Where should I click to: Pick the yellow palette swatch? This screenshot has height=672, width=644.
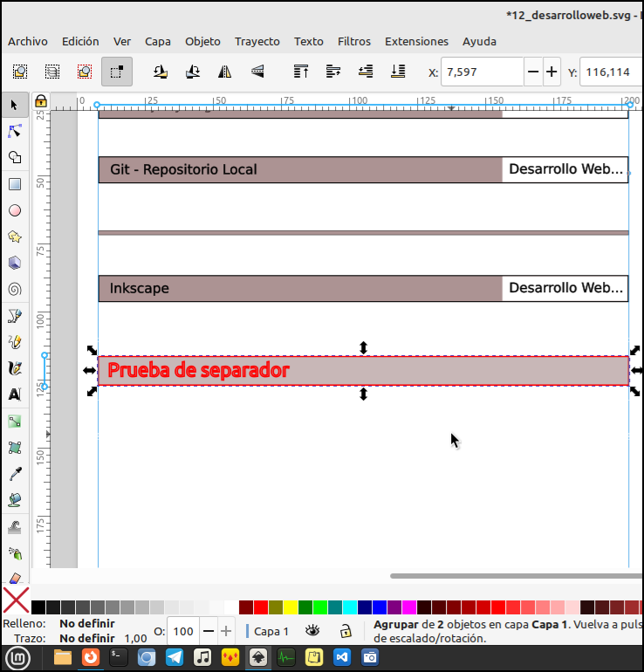click(291, 607)
